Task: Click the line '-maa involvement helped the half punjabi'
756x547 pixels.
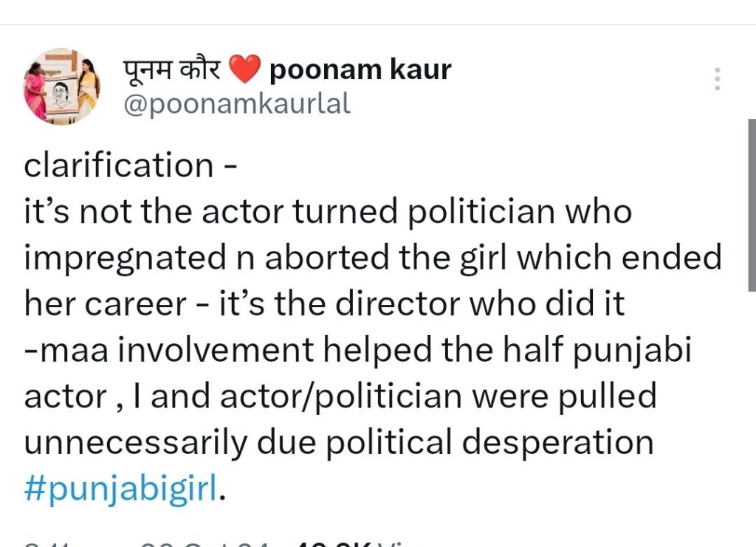Action: (357, 351)
